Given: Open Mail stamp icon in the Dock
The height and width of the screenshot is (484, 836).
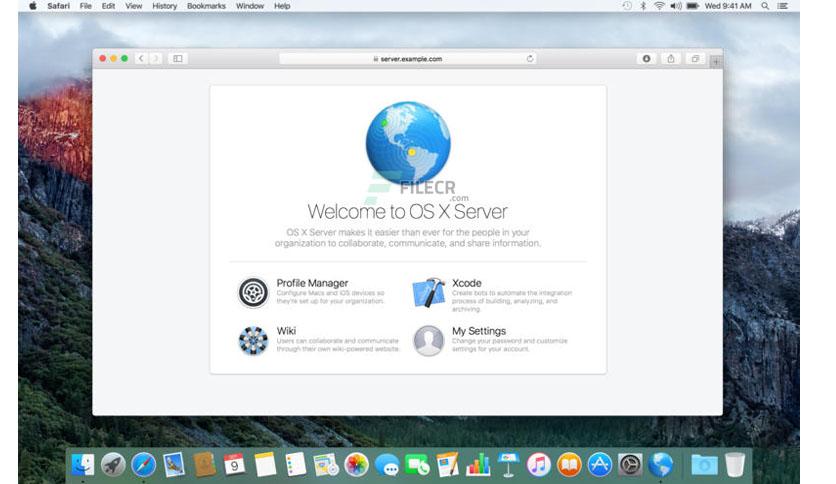Looking at the screenshot, I should point(174,465).
